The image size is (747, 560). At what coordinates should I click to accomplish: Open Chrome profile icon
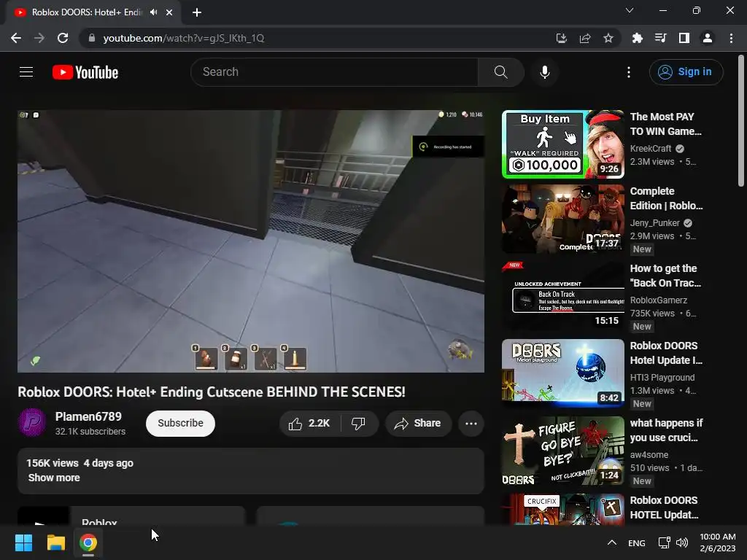(x=708, y=38)
